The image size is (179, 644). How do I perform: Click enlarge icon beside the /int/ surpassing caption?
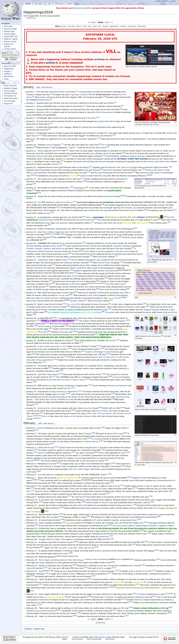[x=175, y=186]
